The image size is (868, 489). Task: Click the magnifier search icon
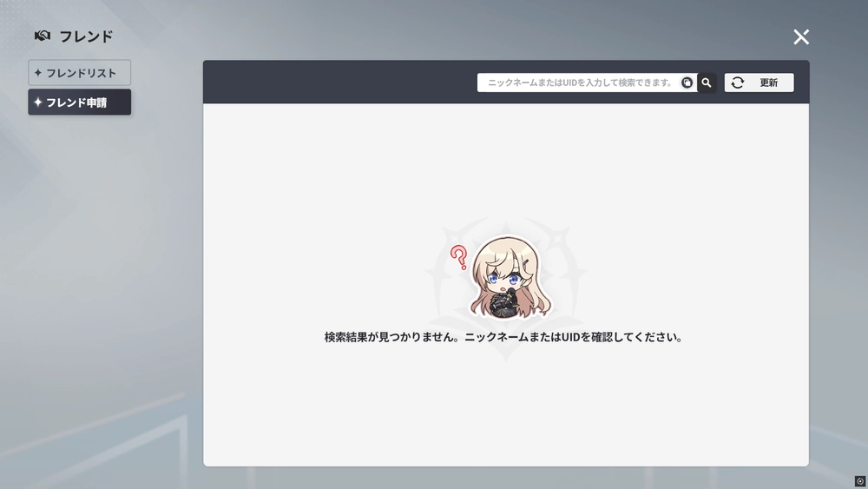click(x=707, y=83)
